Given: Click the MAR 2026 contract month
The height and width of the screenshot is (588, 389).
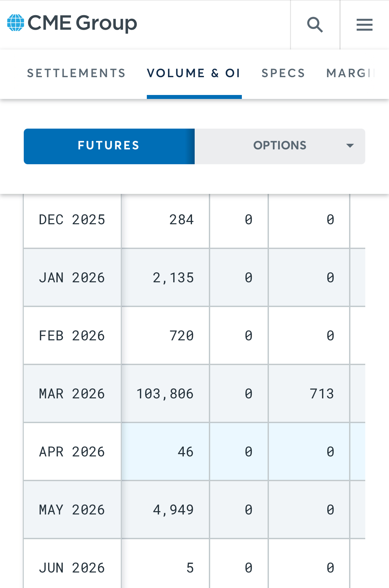Looking at the screenshot, I should 72,394.
